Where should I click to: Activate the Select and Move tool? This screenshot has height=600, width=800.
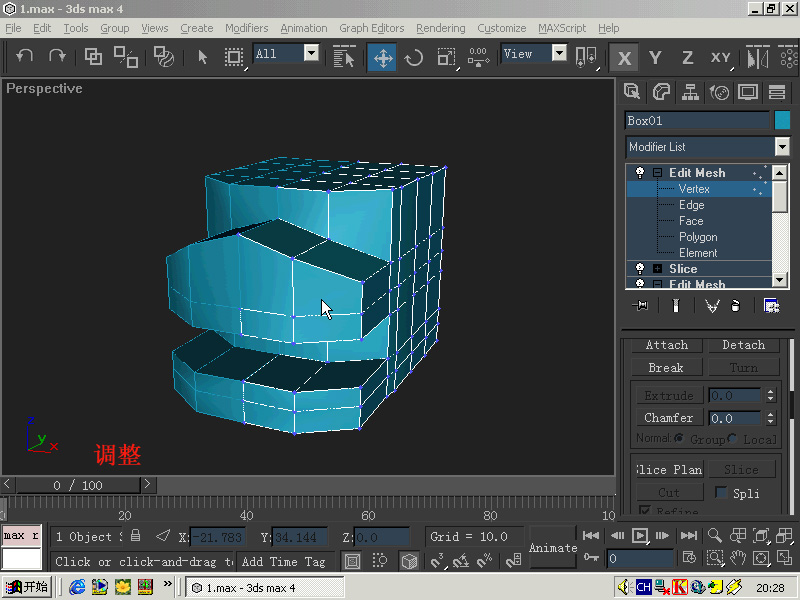(x=383, y=57)
